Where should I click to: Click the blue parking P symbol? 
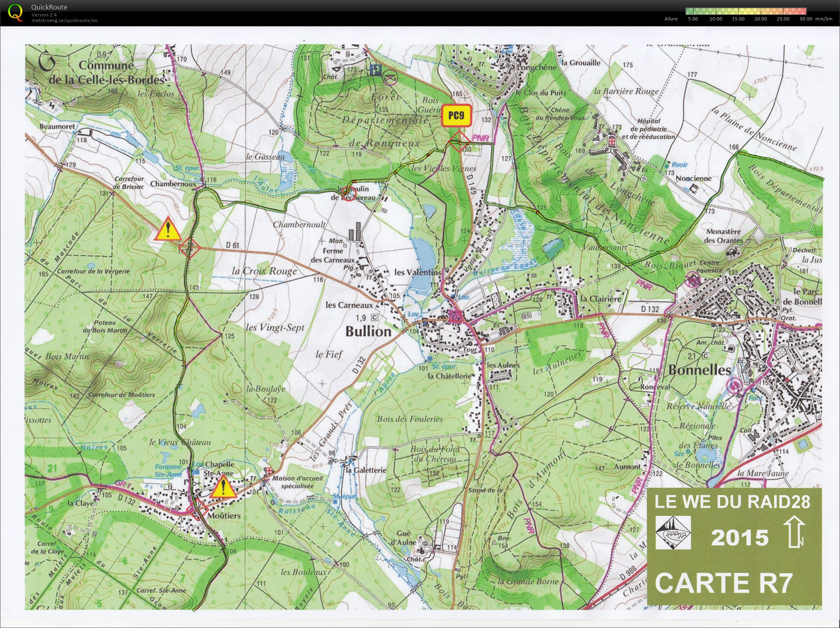(x=375, y=71)
